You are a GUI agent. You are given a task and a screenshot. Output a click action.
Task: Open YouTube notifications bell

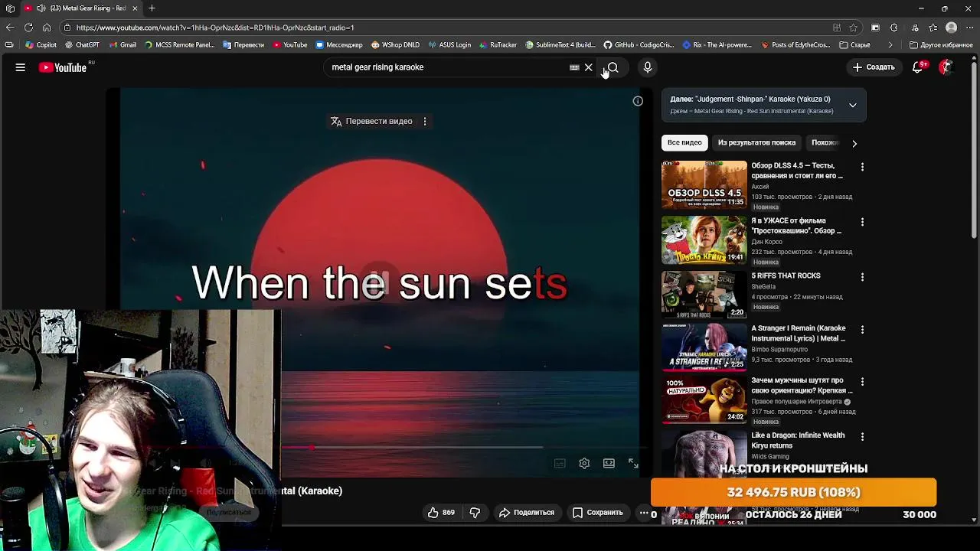[917, 67]
